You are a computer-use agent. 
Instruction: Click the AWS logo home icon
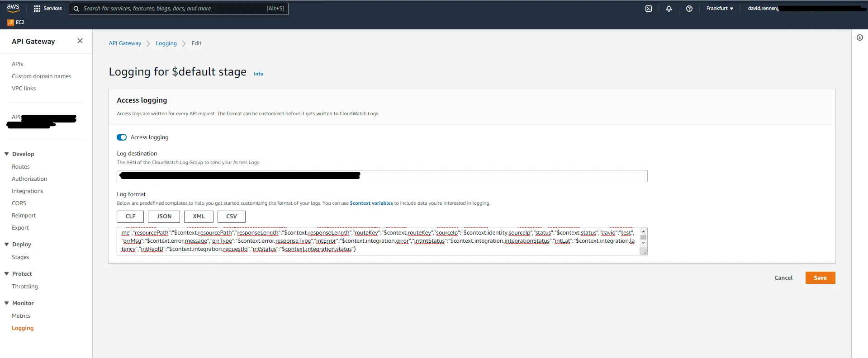pyautogui.click(x=13, y=8)
